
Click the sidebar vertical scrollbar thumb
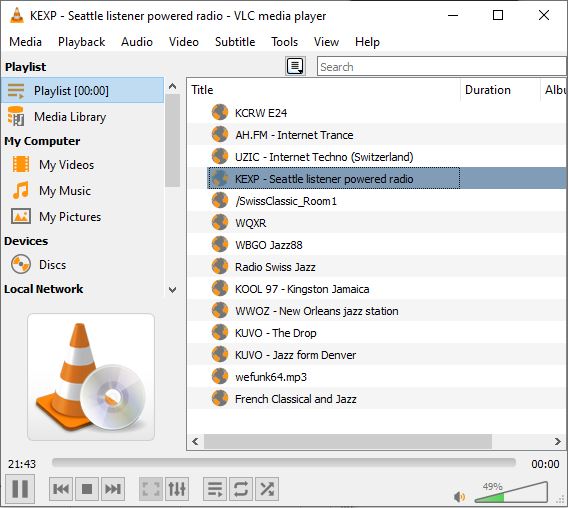173,140
